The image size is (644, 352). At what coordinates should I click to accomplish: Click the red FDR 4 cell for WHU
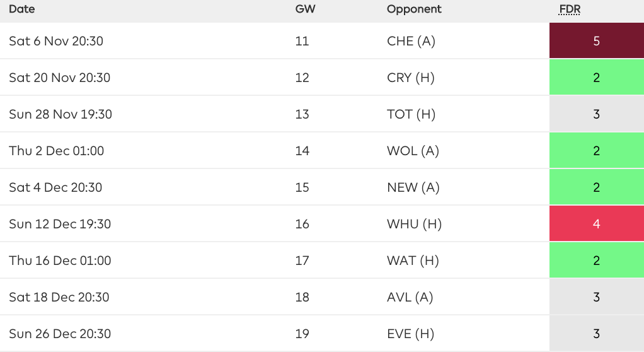pos(596,224)
